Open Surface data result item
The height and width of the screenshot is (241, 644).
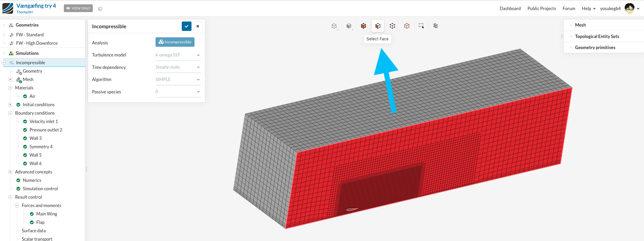tap(34, 231)
